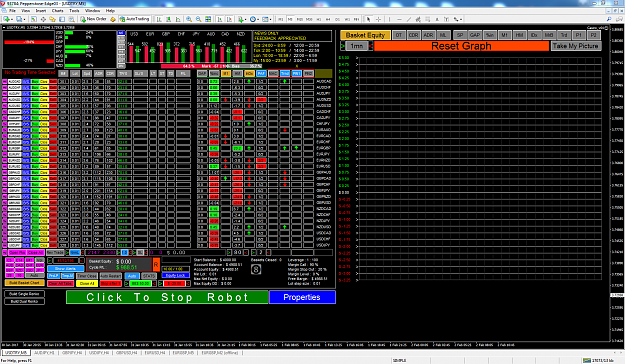Click the Basket Equity button
This screenshot has width=625, height=364.
(x=365, y=35)
